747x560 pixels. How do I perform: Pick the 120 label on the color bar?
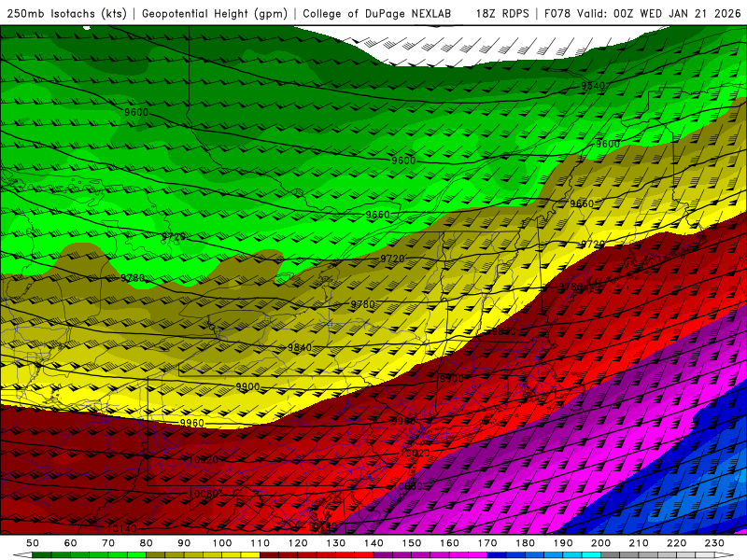click(x=298, y=543)
